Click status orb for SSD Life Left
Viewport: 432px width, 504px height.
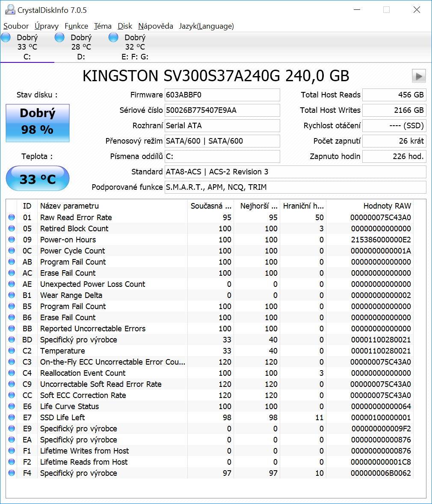(12, 417)
